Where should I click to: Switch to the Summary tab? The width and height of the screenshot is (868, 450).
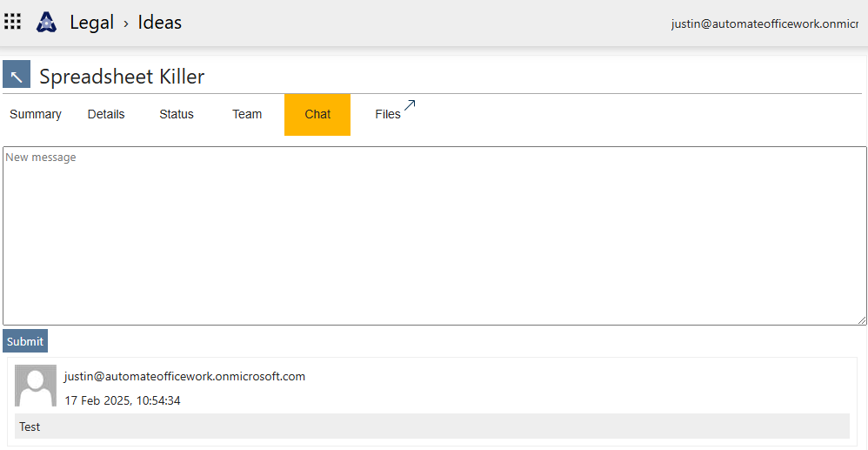(36, 115)
